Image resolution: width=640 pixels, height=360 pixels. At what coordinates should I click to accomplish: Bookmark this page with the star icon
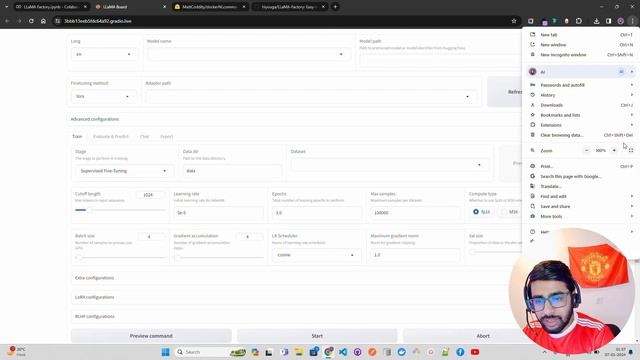click(514, 21)
